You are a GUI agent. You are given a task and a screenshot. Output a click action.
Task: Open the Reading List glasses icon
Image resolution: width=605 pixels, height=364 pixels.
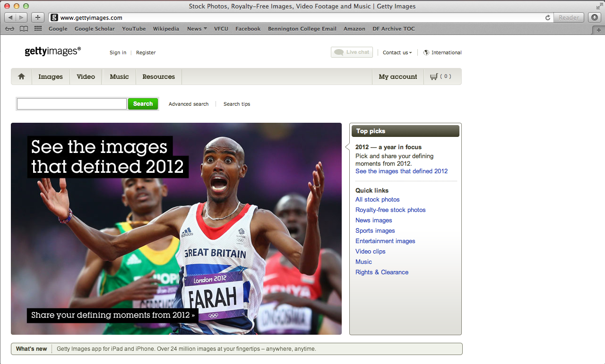click(x=10, y=29)
